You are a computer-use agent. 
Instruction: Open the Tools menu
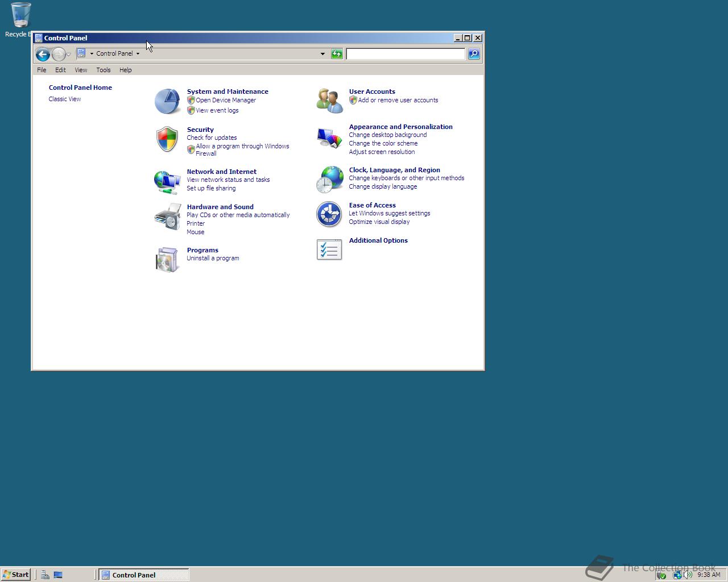click(x=104, y=70)
